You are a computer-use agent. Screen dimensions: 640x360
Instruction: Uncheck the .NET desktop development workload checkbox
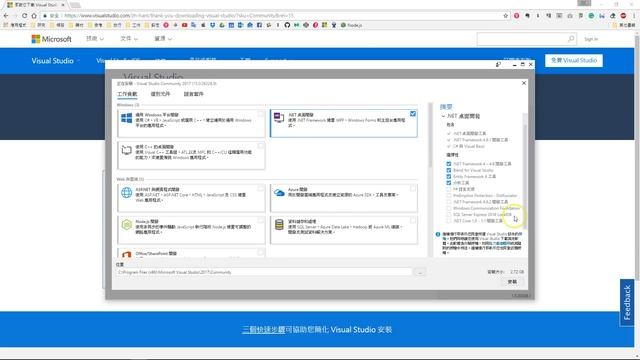coord(413,114)
